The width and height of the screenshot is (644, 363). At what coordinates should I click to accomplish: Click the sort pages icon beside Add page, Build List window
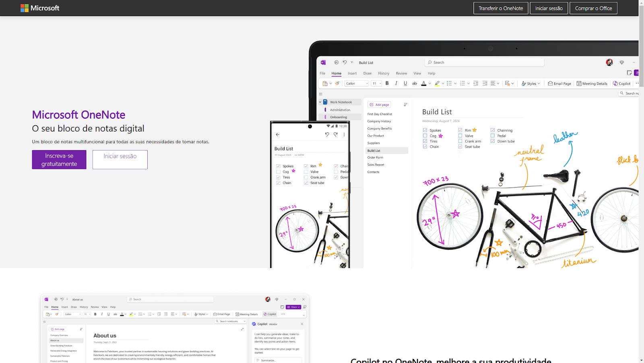[x=405, y=105]
